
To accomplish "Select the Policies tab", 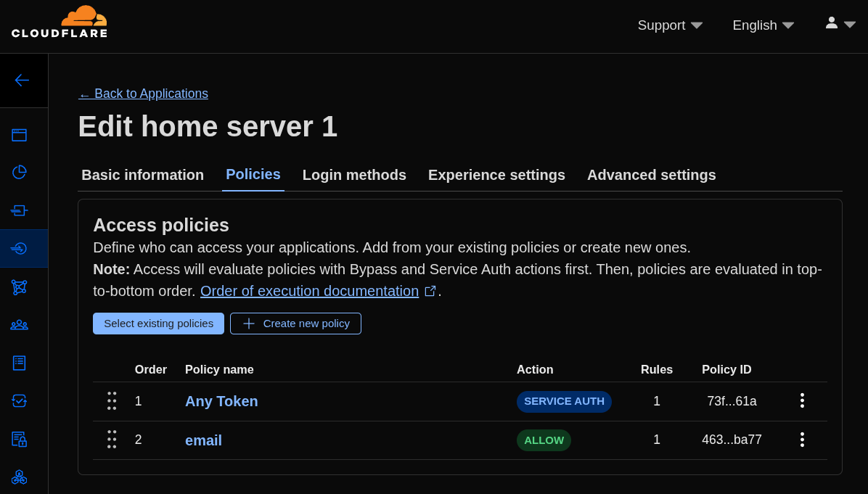I will pos(253,174).
